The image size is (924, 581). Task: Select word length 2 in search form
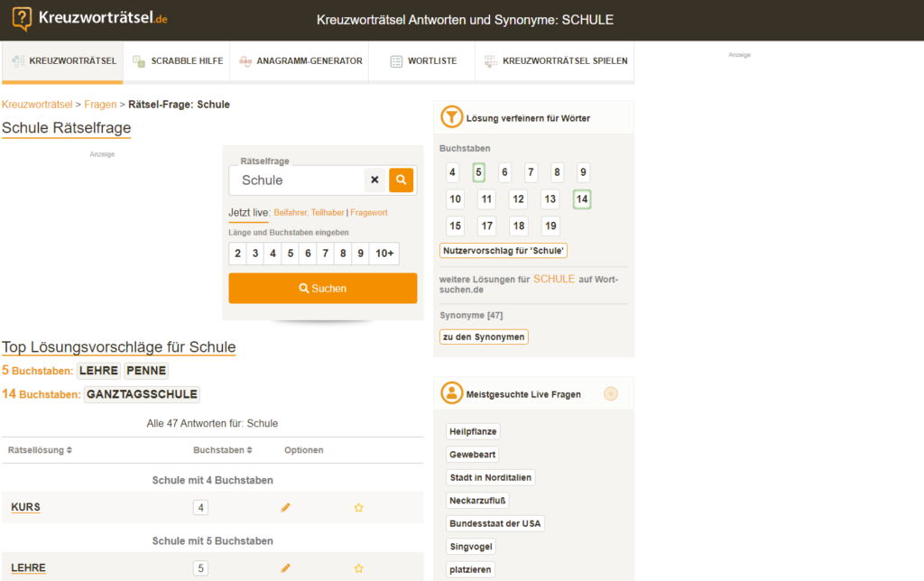point(237,254)
